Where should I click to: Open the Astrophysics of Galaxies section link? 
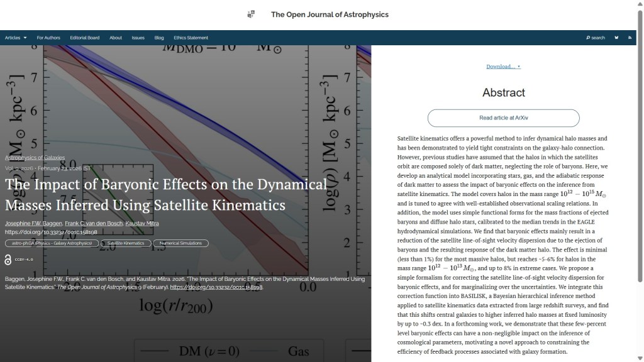(x=35, y=158)
